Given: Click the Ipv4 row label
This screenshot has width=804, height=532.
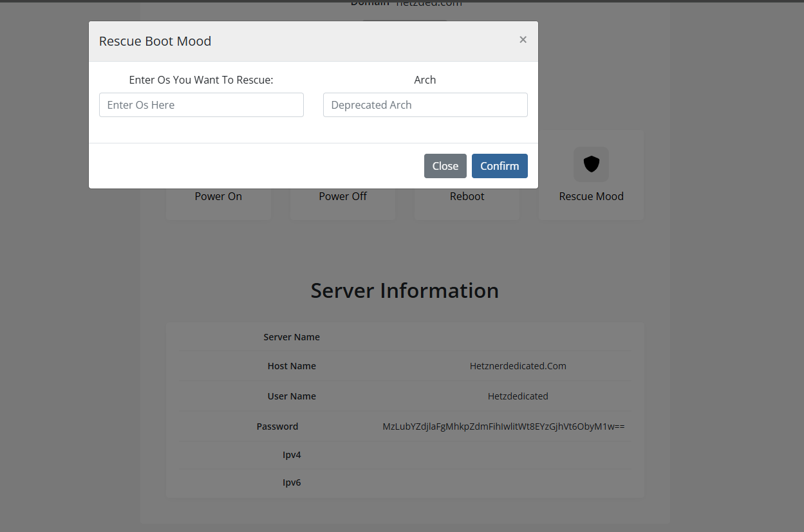Looking at the screenshot, I should (292, 455).
